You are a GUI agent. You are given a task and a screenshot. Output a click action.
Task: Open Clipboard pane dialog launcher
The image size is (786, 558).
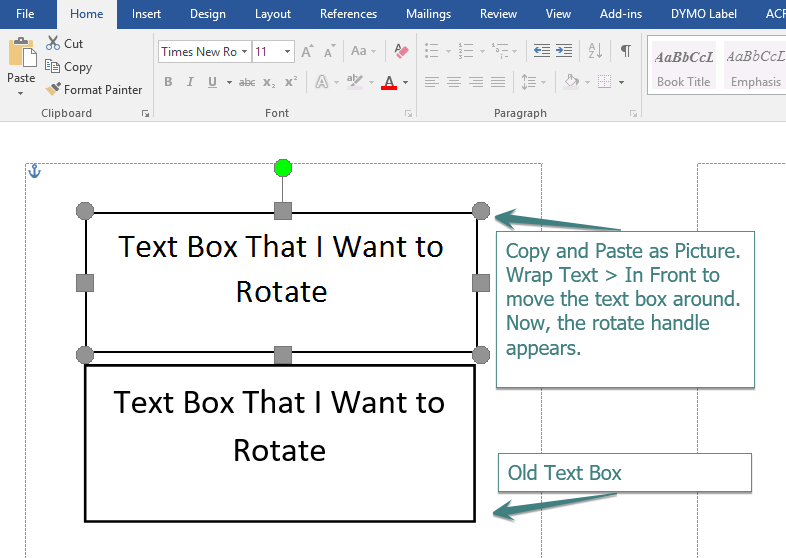click(x=145, y=114)
